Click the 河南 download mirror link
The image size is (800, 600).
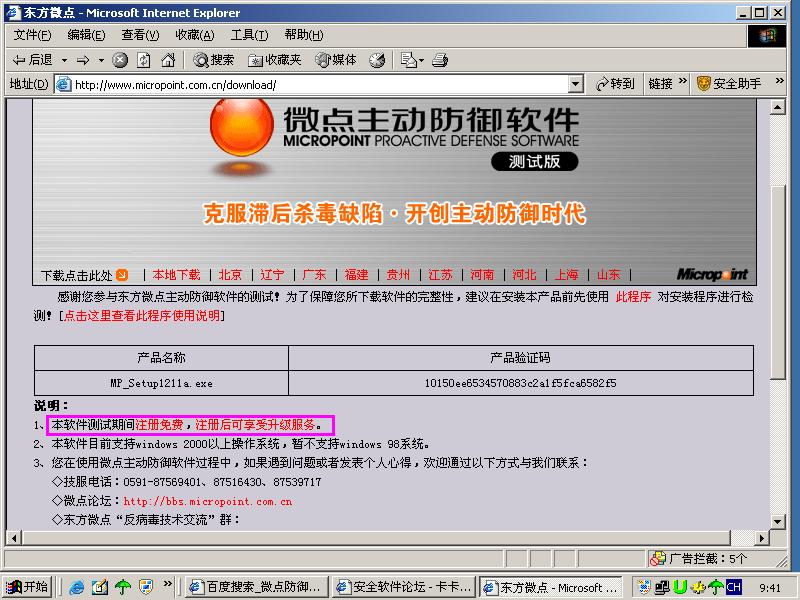click(482, 275)
